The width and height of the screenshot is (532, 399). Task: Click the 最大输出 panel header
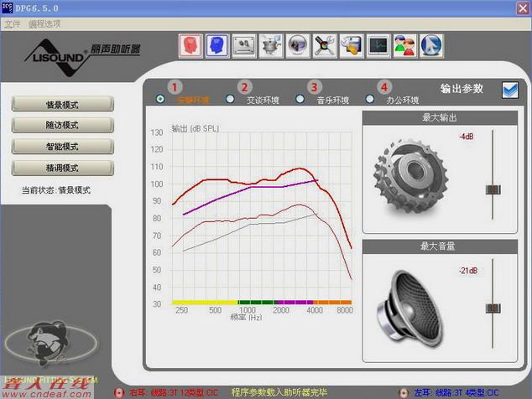click(x=440, y=117)
